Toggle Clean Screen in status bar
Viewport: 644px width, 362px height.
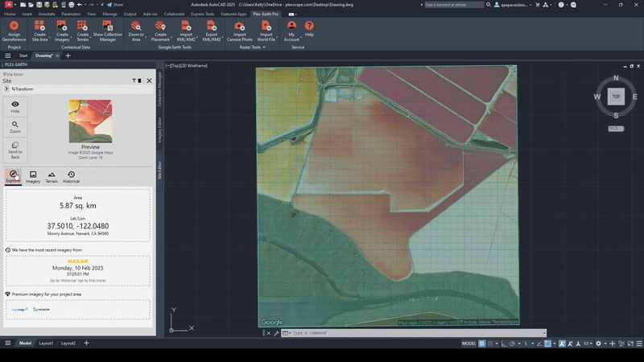[x=630, y=343]
